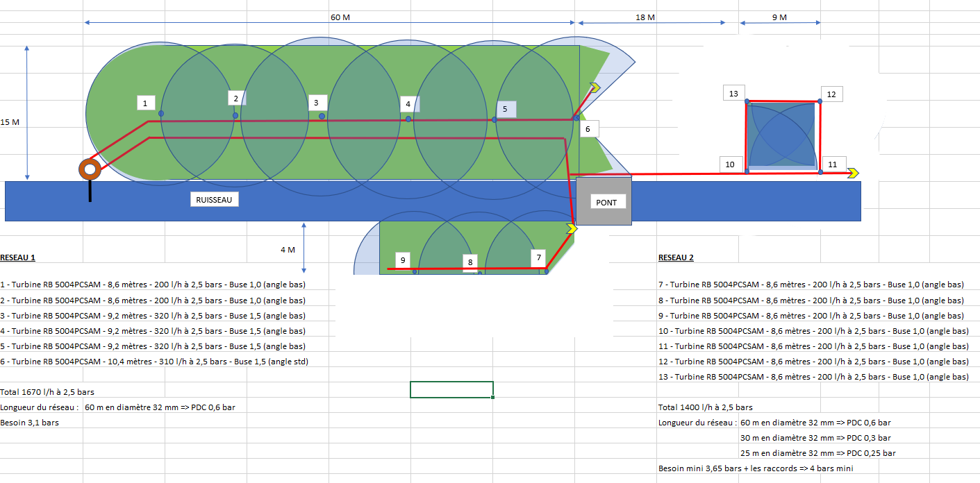Select the 60 M dimension label
Viewport: 980px width, 483px height.
tap(341, 17)
